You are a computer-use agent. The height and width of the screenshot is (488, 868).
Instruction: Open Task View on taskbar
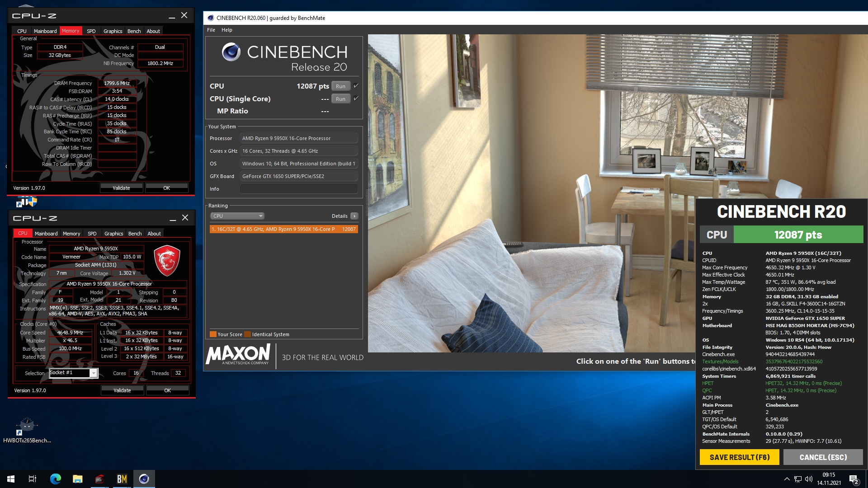(x=33, y=479)
